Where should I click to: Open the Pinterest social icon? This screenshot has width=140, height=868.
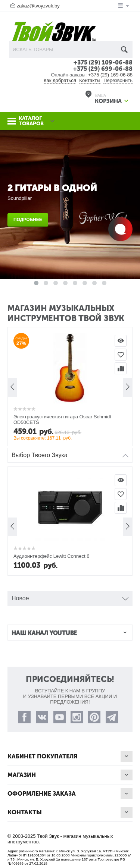94,717
